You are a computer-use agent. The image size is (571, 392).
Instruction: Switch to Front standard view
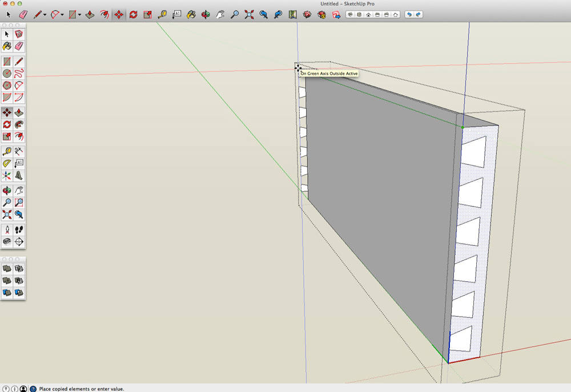[368, 14]
